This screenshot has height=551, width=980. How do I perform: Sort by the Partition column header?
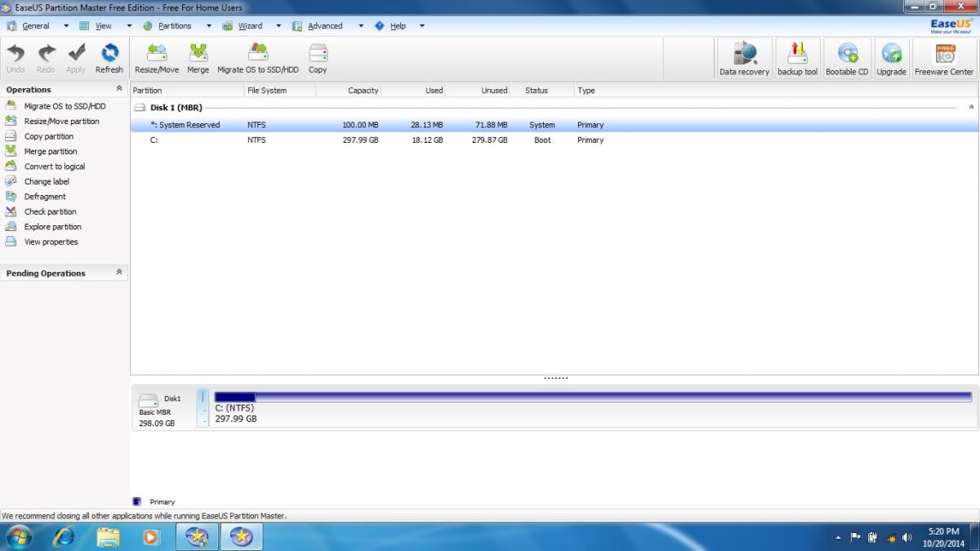click(x=187, y=91)
